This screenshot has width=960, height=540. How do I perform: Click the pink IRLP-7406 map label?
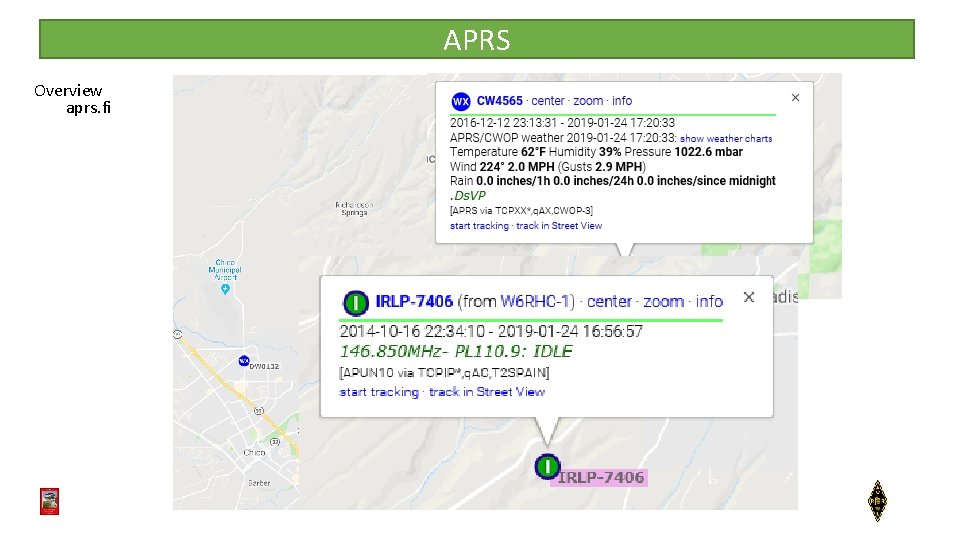pos(601,478)
